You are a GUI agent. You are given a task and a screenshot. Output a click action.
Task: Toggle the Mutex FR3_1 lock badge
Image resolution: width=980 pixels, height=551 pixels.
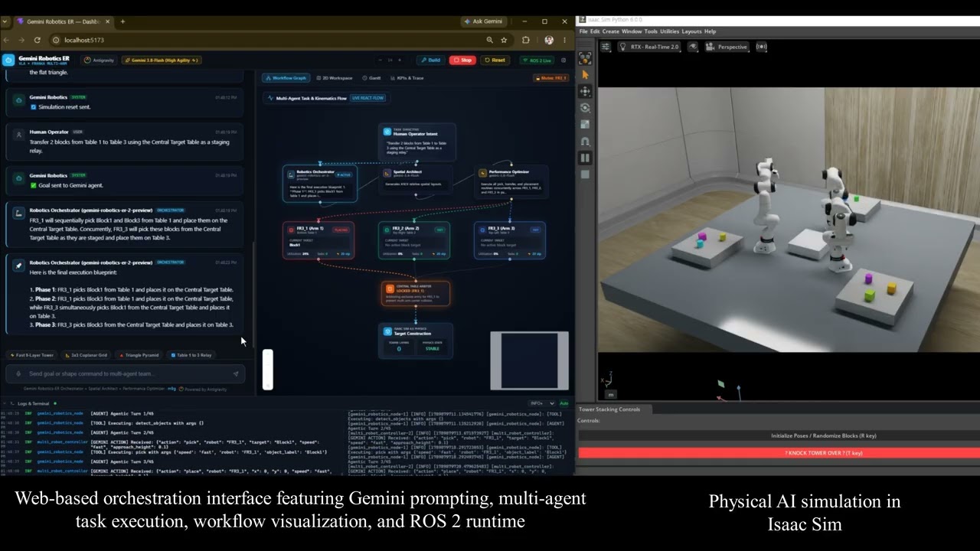(551, 78)
